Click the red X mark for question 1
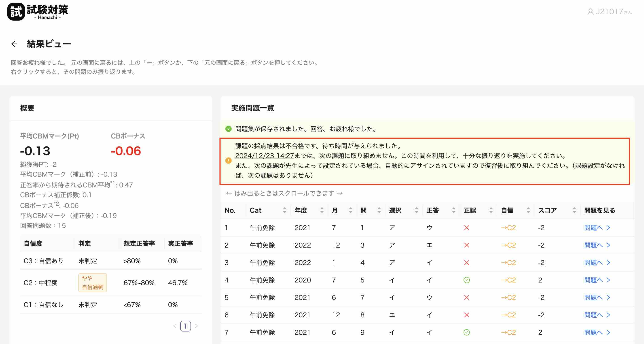 466,228
